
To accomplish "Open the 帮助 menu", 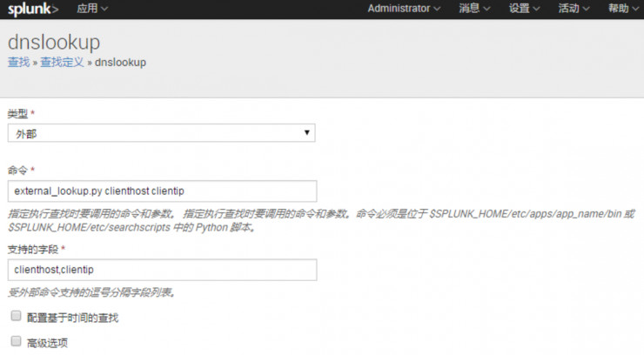I will point(623,9).
